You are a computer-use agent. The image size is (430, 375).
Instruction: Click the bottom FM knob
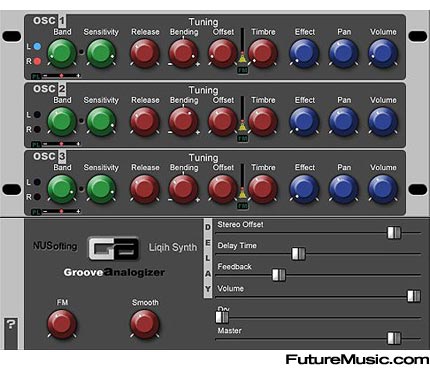point(62,324)
